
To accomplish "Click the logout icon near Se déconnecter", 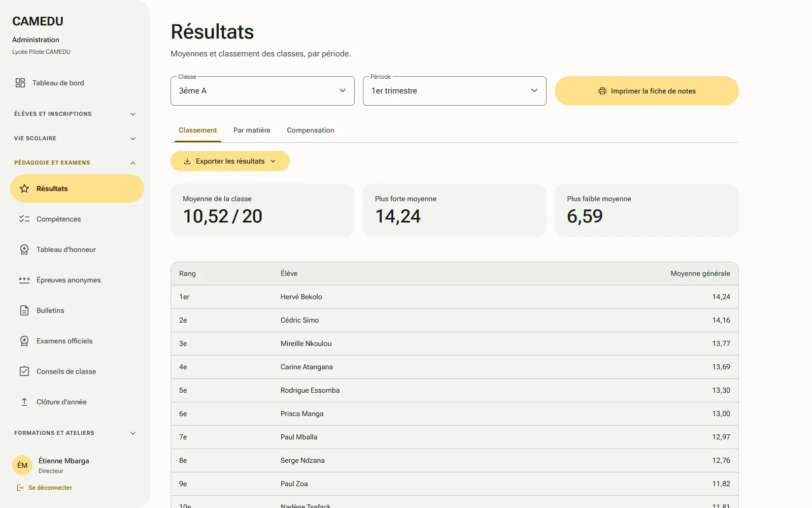I will 20,488.
